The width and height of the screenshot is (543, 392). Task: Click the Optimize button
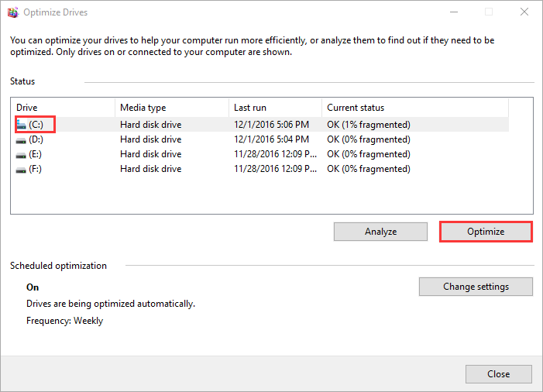(486, 232)
